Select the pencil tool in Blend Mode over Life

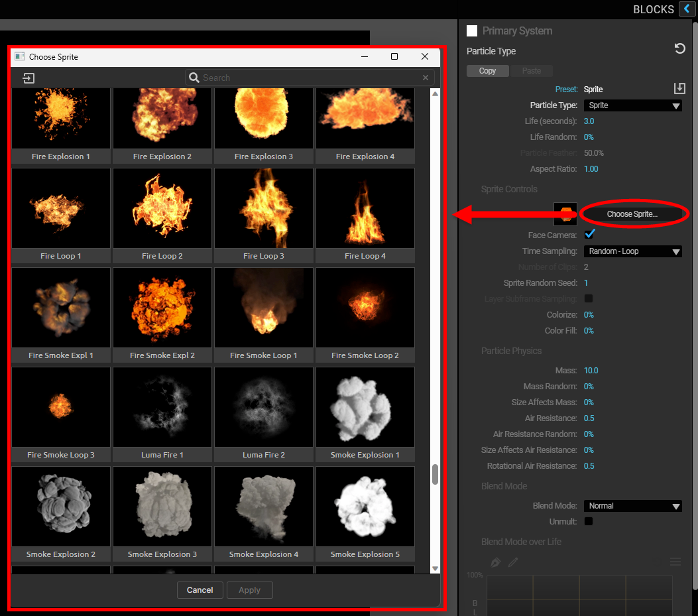pyautogui.click(x=513, y=562)
